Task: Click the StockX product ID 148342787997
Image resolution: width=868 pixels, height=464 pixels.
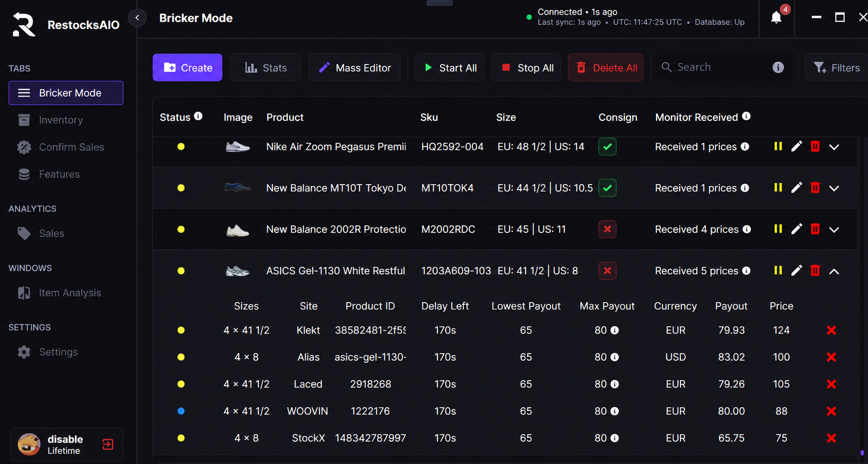Action: tap(370, 438)
